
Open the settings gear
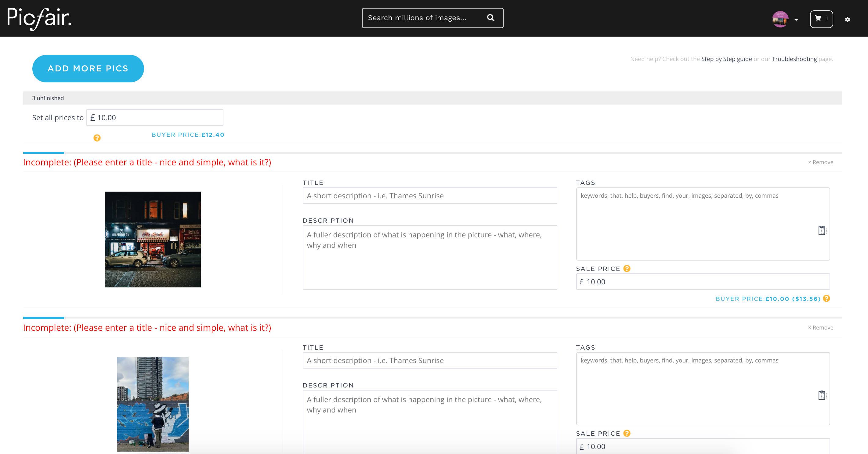point(848,20)
